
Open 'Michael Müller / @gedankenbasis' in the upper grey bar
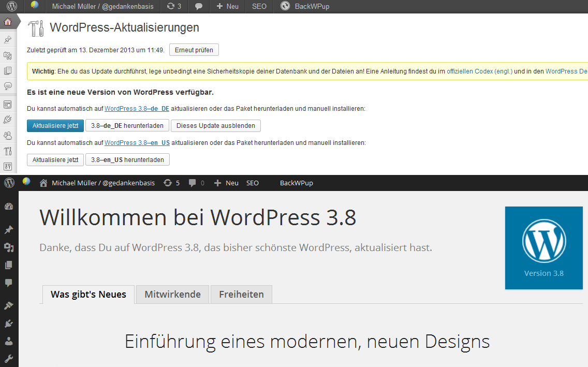point(103,6)
